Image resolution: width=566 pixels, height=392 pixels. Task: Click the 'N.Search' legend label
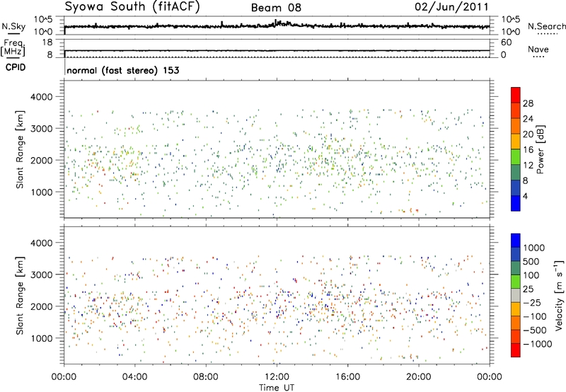point(546,26)
